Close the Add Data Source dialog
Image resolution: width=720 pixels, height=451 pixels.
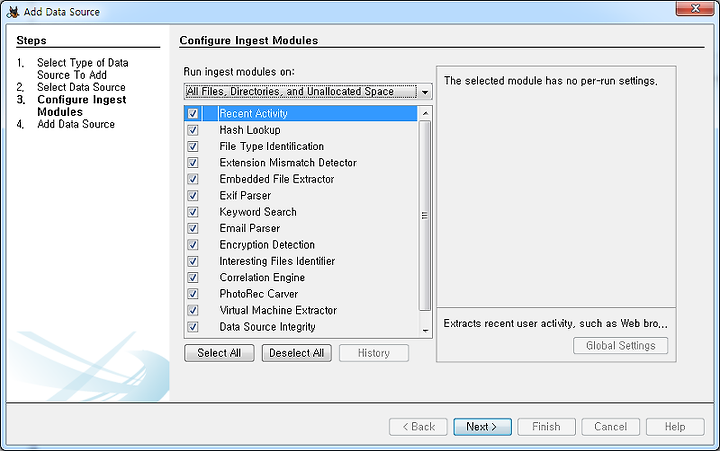pyautogui.click(x=695, y=8)
